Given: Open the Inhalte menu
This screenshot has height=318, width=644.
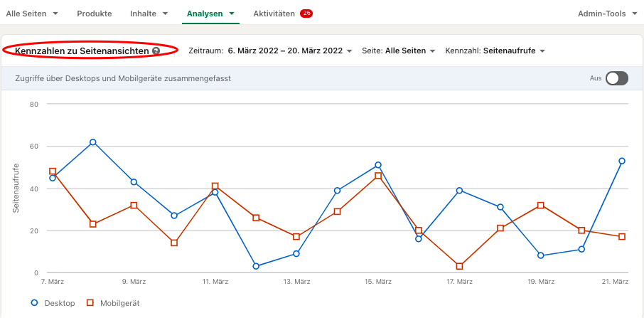Looking at the screenshot, I should click(149, 14).
